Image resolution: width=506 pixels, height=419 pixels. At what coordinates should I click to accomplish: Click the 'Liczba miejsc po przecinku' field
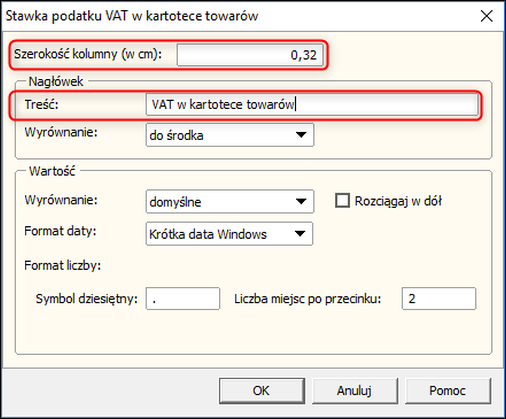(x=439, y=299)
